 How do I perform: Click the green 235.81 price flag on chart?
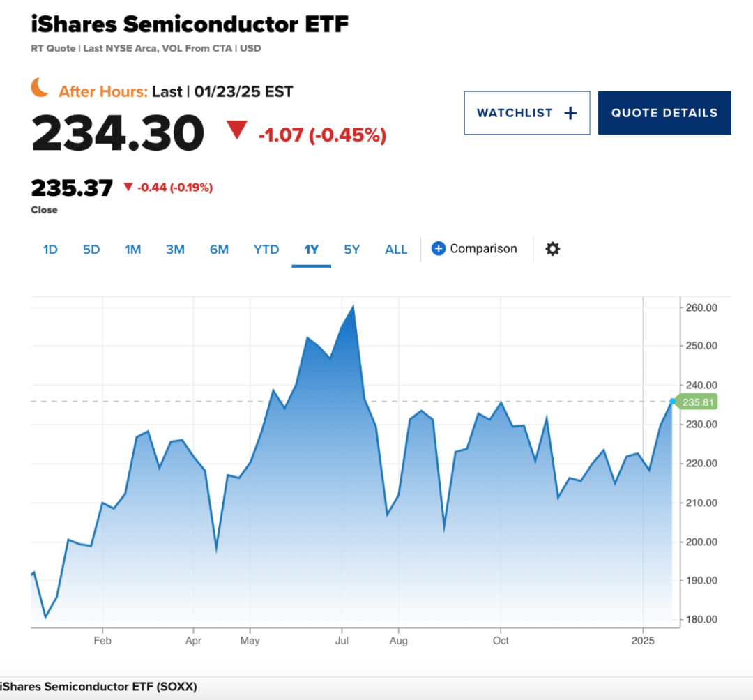click(697, 402)
